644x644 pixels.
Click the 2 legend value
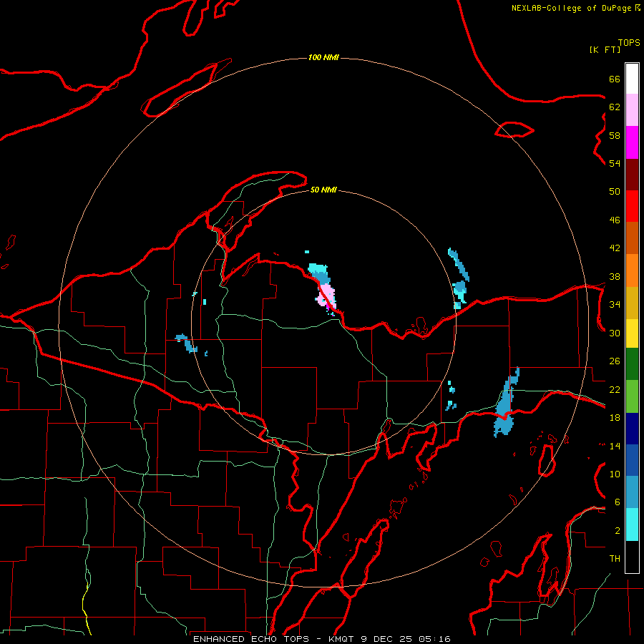pos(618,531)
